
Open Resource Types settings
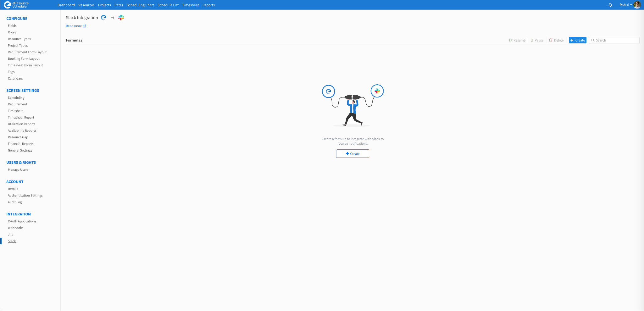tap(19, 39)
